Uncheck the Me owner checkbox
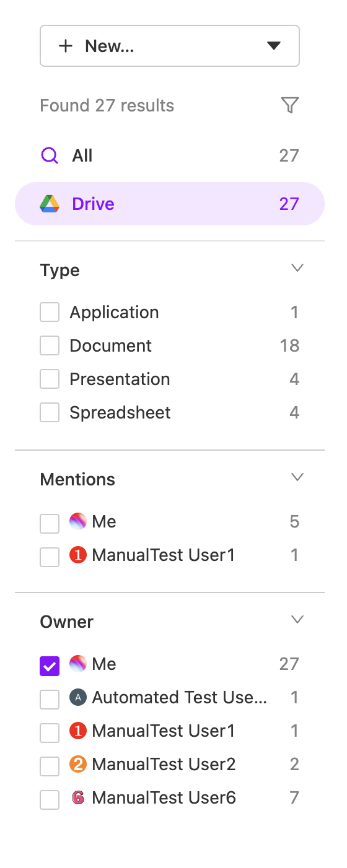347x868 pixels. (x=50, y=666)
